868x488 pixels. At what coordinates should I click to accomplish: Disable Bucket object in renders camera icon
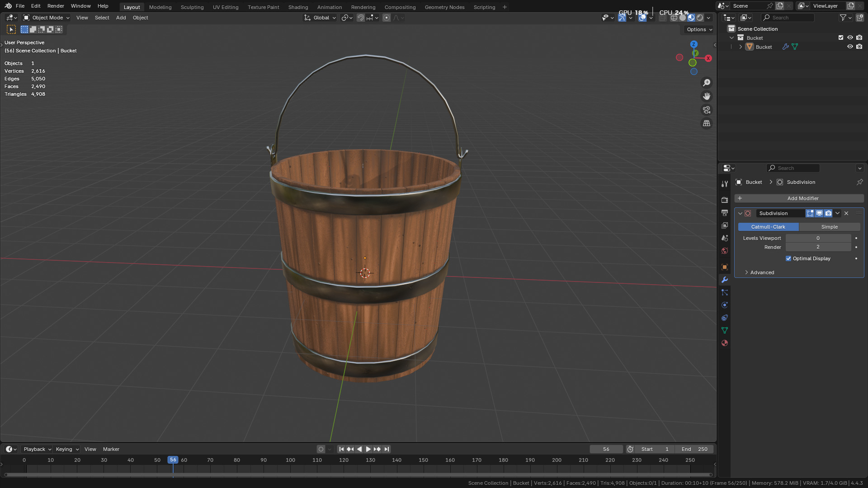pyautogui.click(x=859, y=47)
